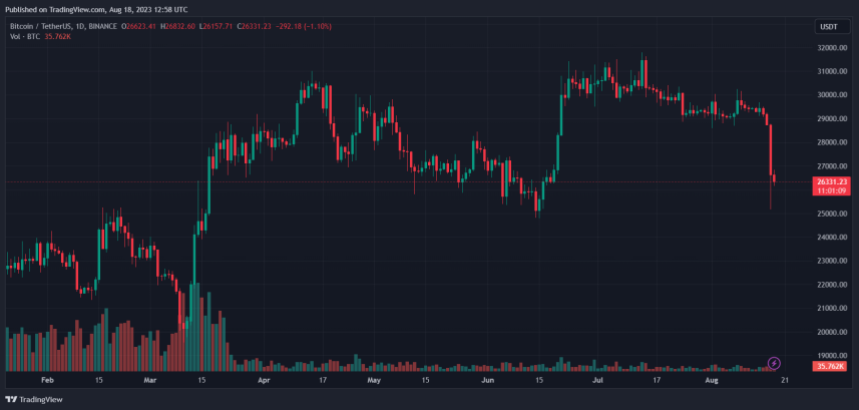Click the purple lightning bolt event icon
859x410 pixels.
(773, 362)
